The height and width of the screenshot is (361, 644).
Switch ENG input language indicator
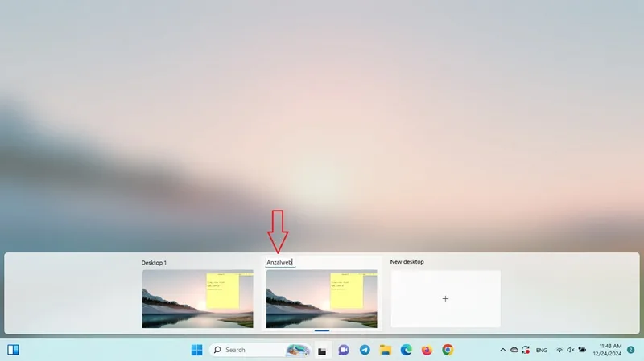point(541,351)
